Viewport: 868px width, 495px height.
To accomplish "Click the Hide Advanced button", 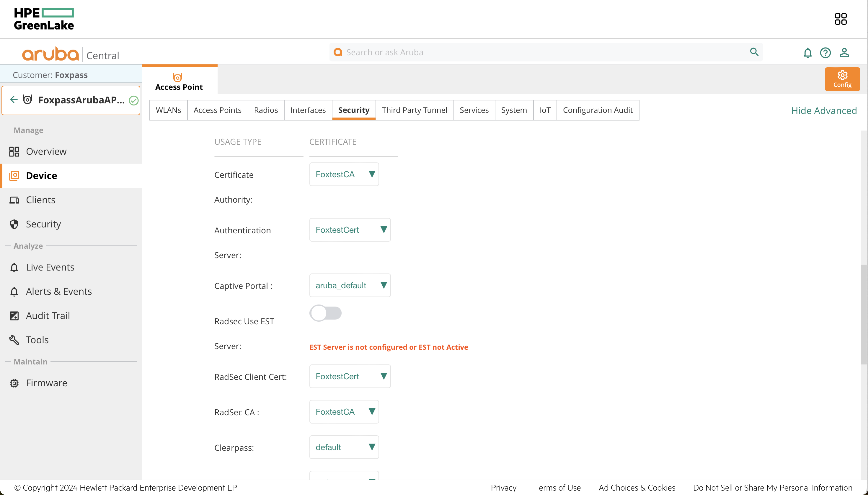I will [824, 110].
